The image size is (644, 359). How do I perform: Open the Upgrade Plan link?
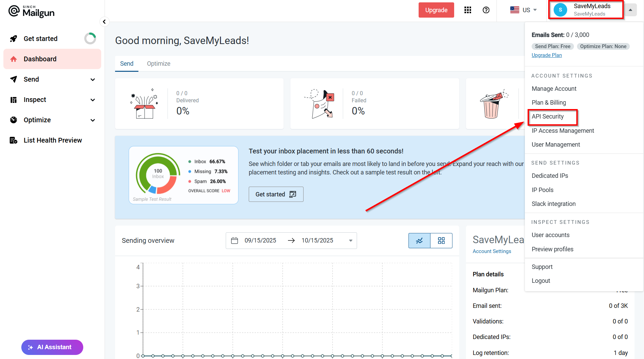[x=547, y=55]
